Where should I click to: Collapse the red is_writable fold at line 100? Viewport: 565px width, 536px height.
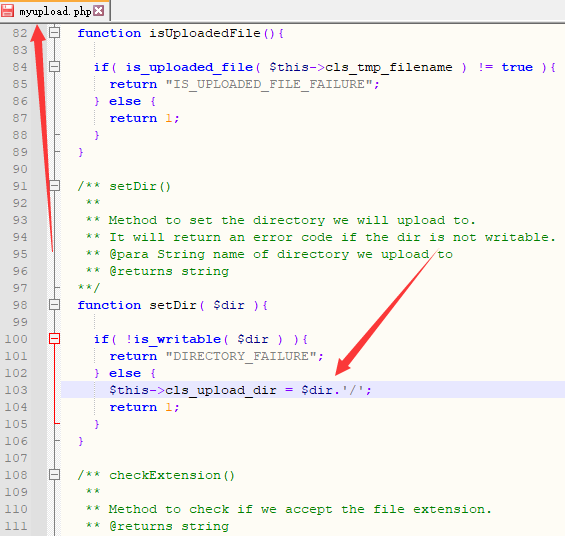pyautogui.click(x=54, y=339)
